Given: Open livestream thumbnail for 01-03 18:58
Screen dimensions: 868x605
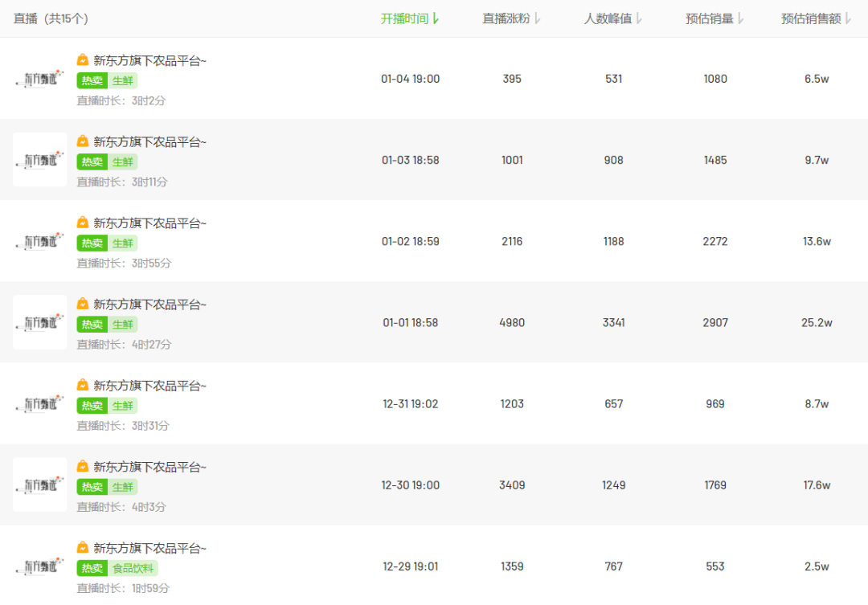Looking at the screenshot, I should point(40,160).
